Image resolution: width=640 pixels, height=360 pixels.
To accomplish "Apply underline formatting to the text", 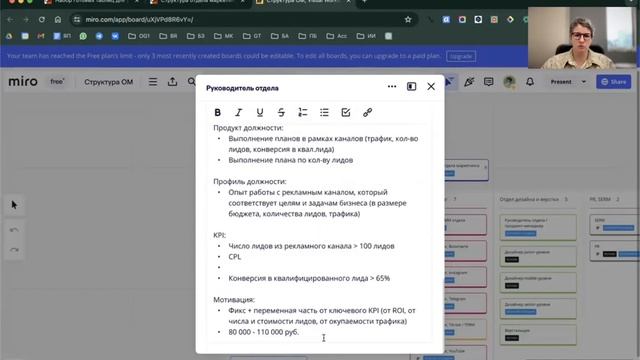I will point(260,112).
